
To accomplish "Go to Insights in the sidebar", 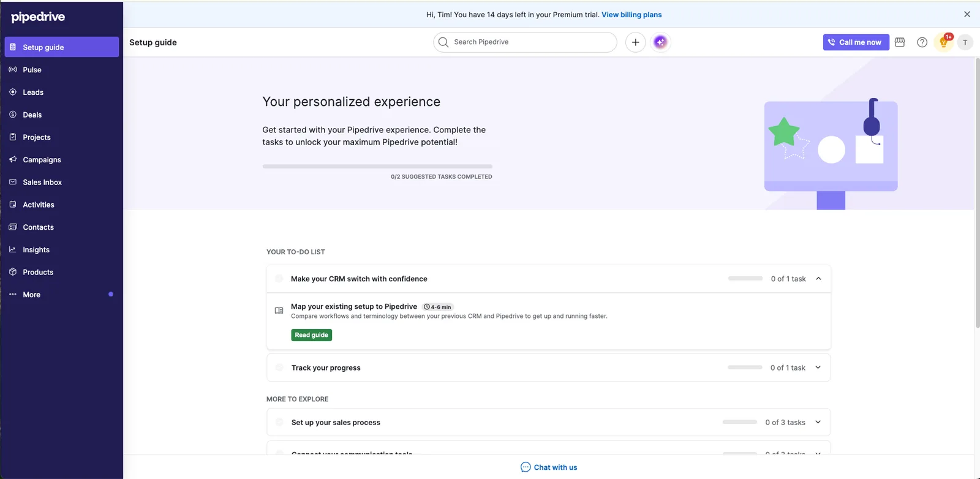I will (x=62, y=250).
